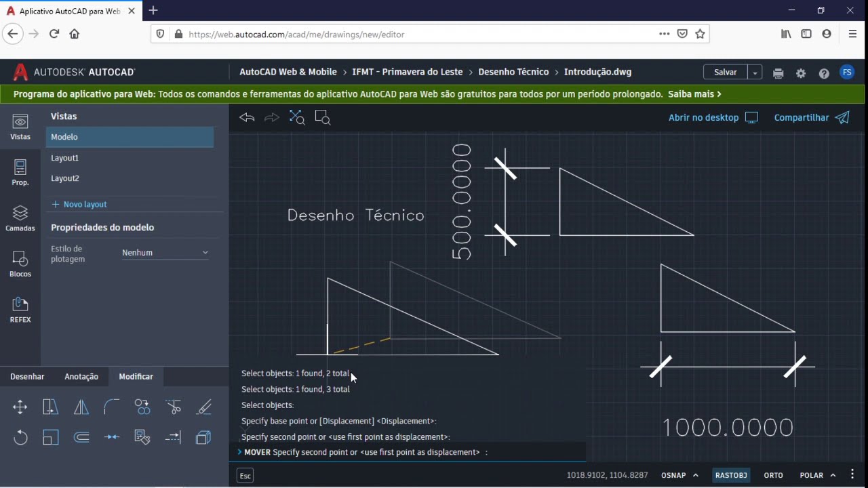This screenshot has width=868, height=488.
Task: Switch to the Anotação tab
Action: pyautogui.click(x=81, y=377)
